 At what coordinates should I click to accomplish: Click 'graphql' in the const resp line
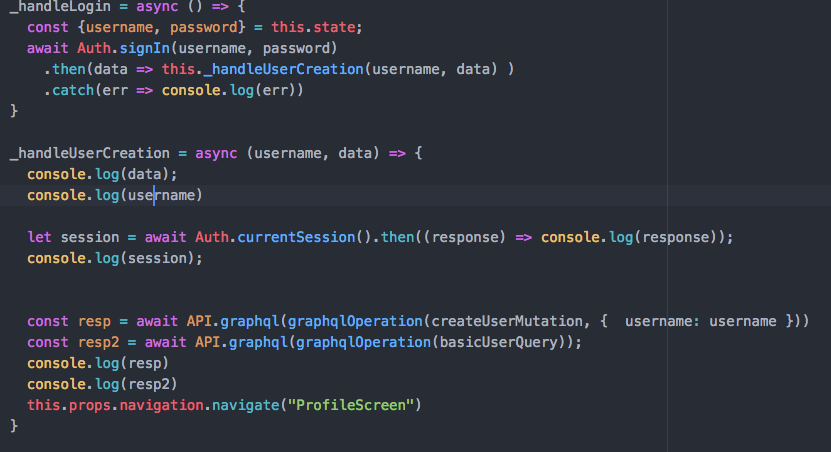(250, 321)
